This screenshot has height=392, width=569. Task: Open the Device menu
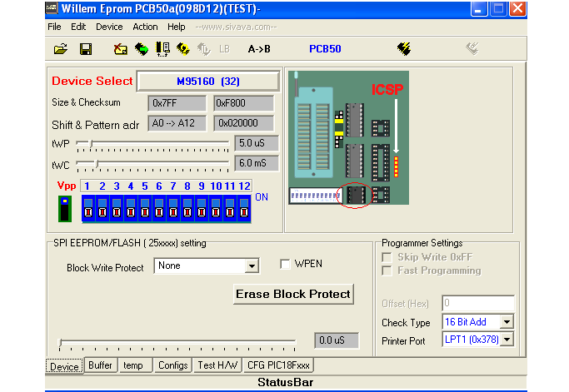pos(109,27)
